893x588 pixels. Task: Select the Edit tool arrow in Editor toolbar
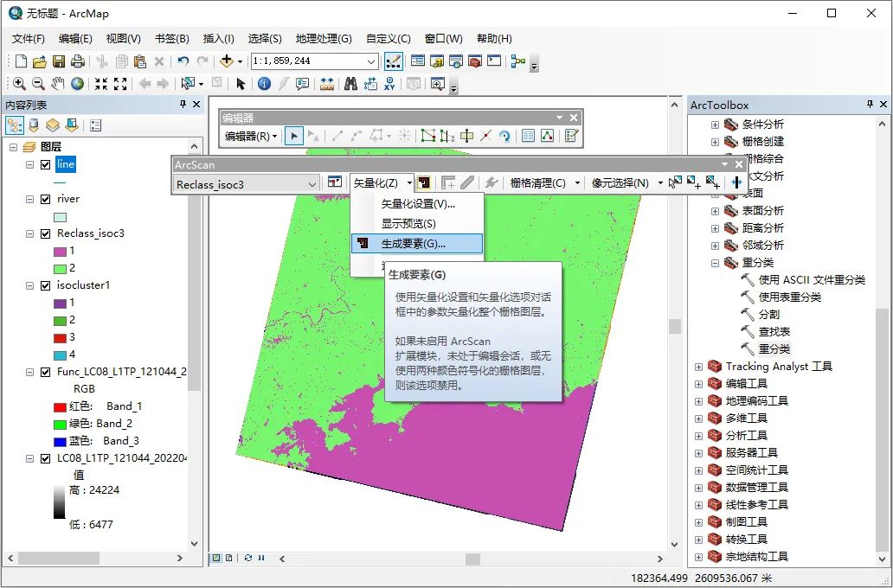(x=294, y=136)
